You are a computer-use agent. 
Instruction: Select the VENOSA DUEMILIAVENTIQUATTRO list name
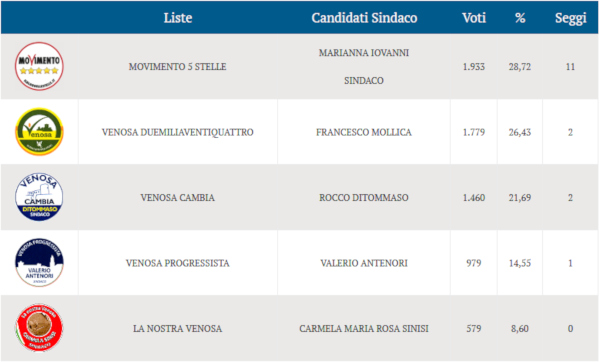tap(178, 132)
